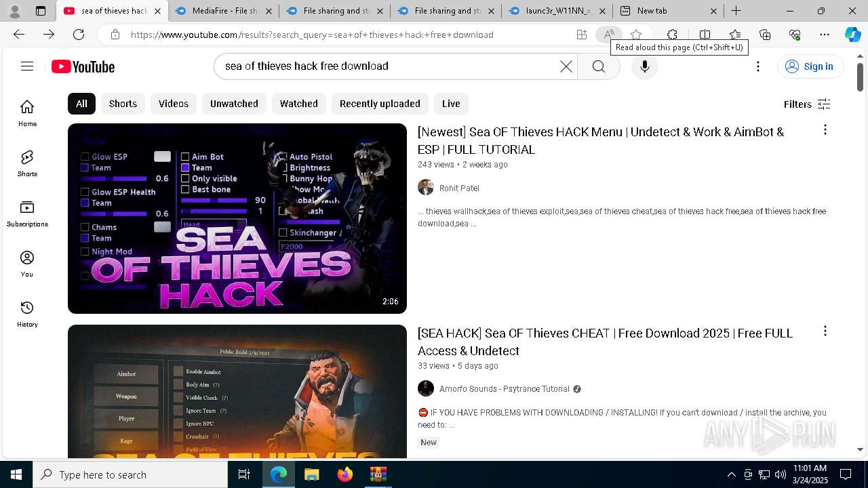Open the Filters panel
This screenshot has height=488, width=868.
(x=807, y=104)
